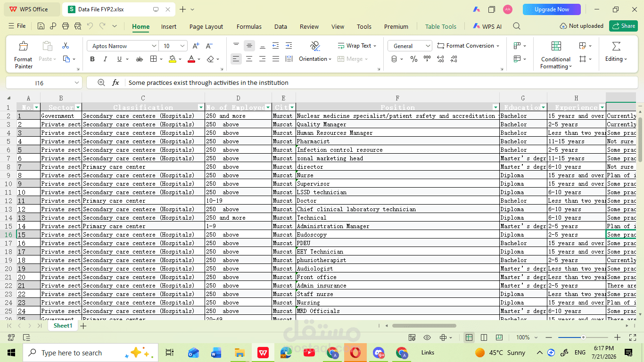Screen dimensions: 644x362
Task: Open the yellow fill color swatch
Action: [x=173, y=59]
